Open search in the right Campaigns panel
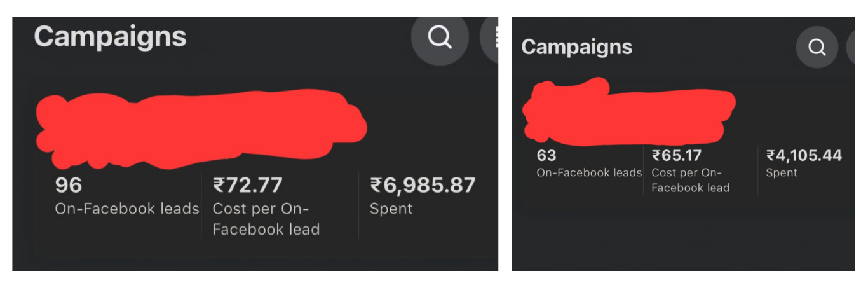868x290 pixels. tap(817, 47)
